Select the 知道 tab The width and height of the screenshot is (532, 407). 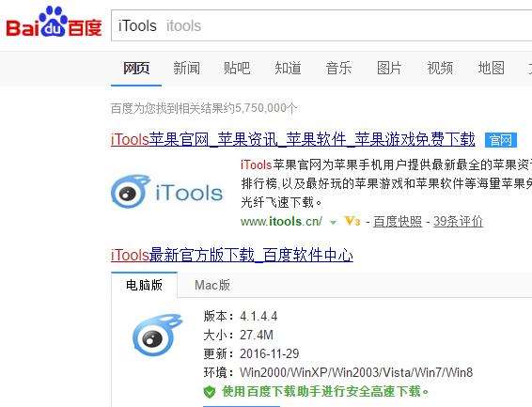click(288, 69)
